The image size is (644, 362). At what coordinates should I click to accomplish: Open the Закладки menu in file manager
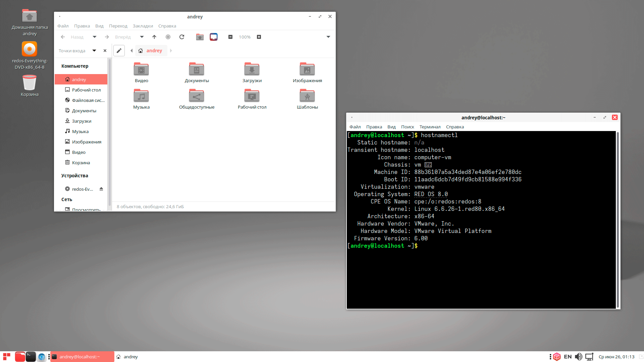(x=143, y=26)
